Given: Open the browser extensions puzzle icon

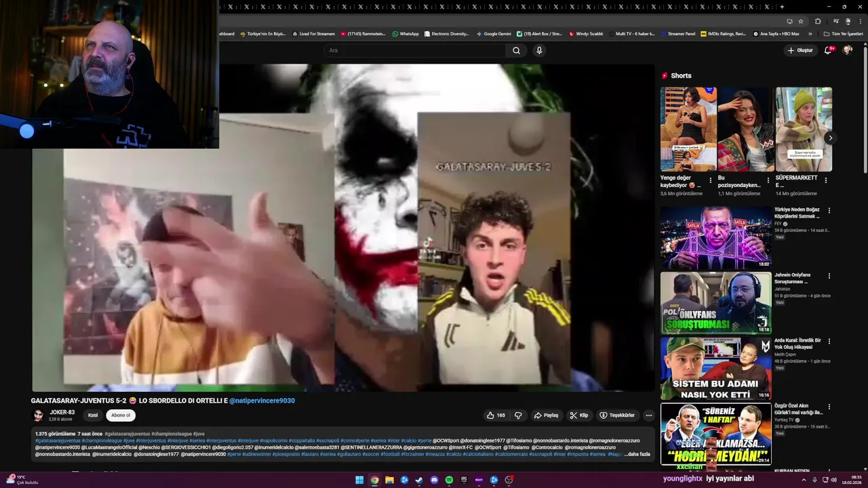Looking at the screenshot, I should pos(818,21).
